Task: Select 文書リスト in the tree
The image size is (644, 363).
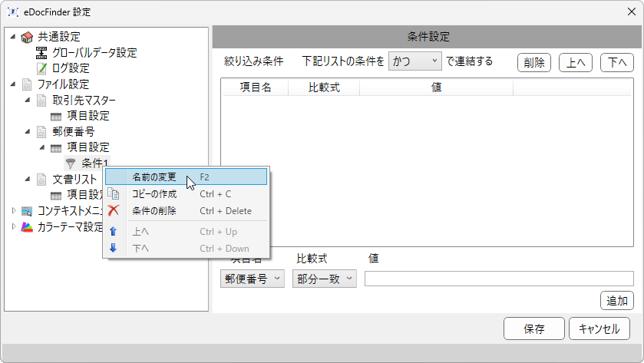Action: (x=74, y=180)
